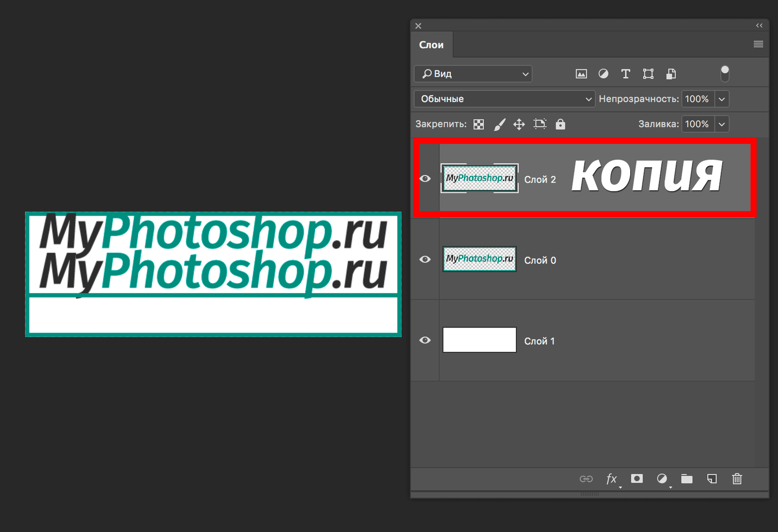Link the selected layers

coord(587,479)
